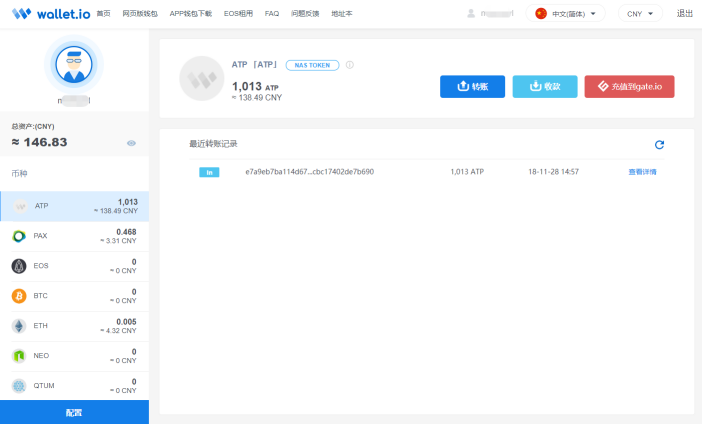Image resolution: width=702 pixels, height=424 pixels.
Task: Click info icon beside NAS TOKEN
Action: 349,65
